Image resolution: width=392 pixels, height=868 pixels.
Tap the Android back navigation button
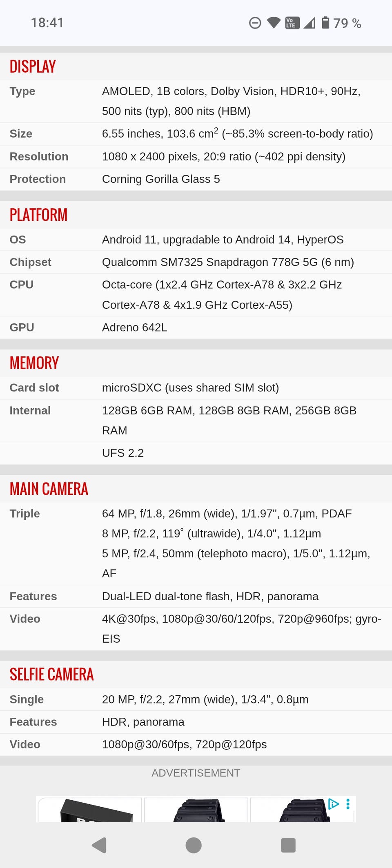[x=99, y=845]
